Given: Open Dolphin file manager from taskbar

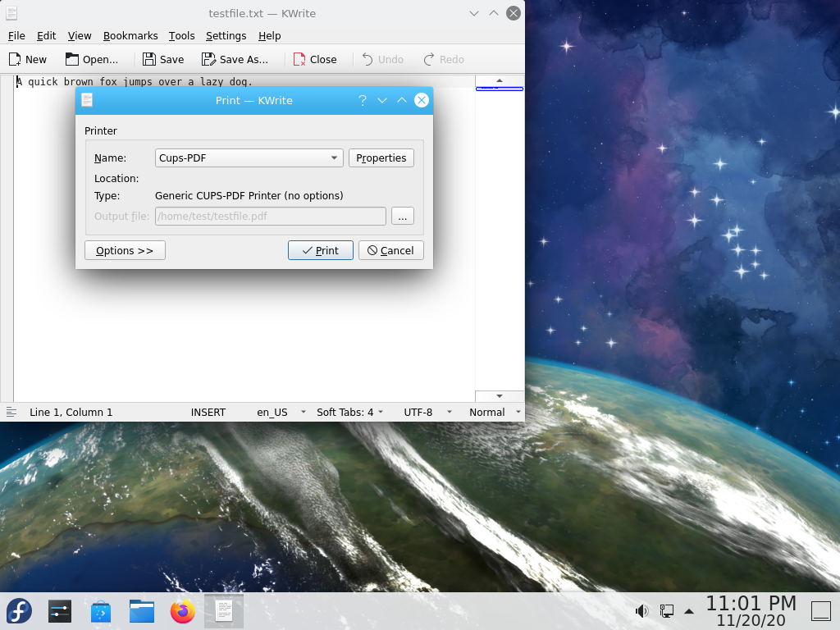Looking at the screenshot, I should point(142,611).
